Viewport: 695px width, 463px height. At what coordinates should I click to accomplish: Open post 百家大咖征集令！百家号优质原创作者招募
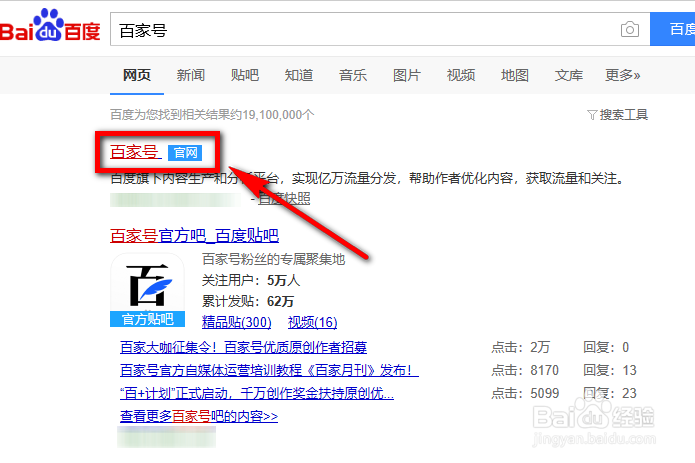(243, 347)
